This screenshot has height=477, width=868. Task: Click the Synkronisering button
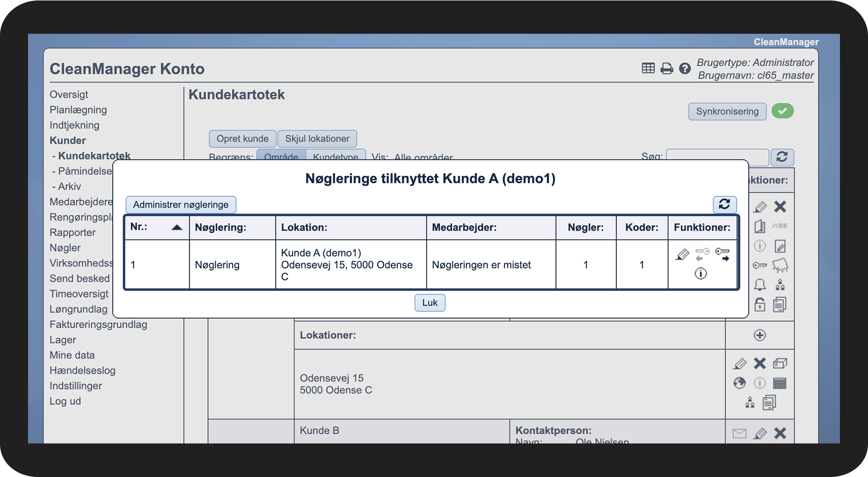727,112
